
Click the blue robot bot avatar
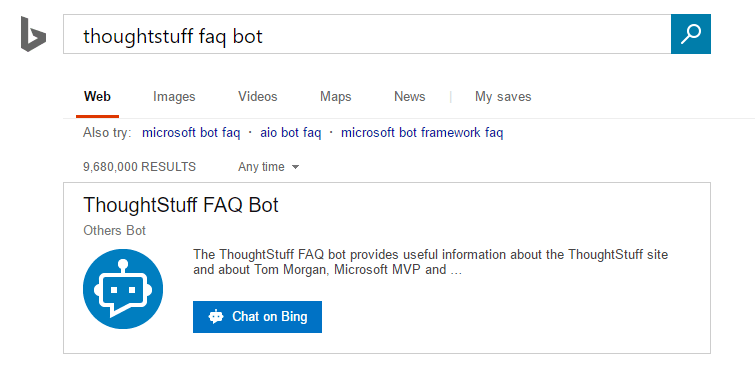tap(123, 289)
